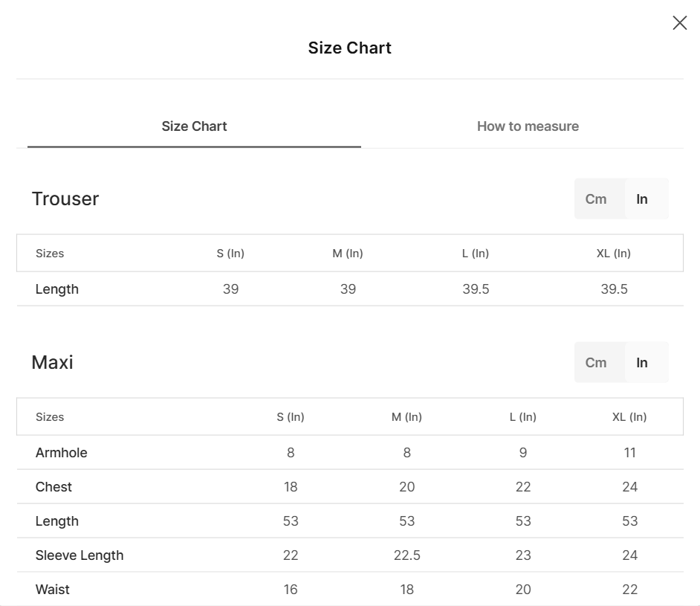Image resolution: width=700 pixels, height=606 pixels.
Task: Select the Waist row label
Action: 52,590
